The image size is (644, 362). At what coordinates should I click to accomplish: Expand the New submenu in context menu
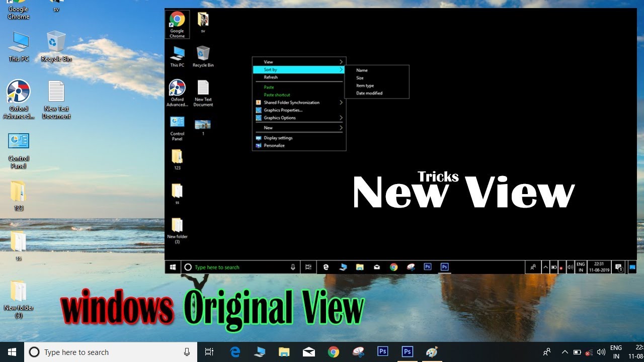pyautogui.click(x=299, y=128)
